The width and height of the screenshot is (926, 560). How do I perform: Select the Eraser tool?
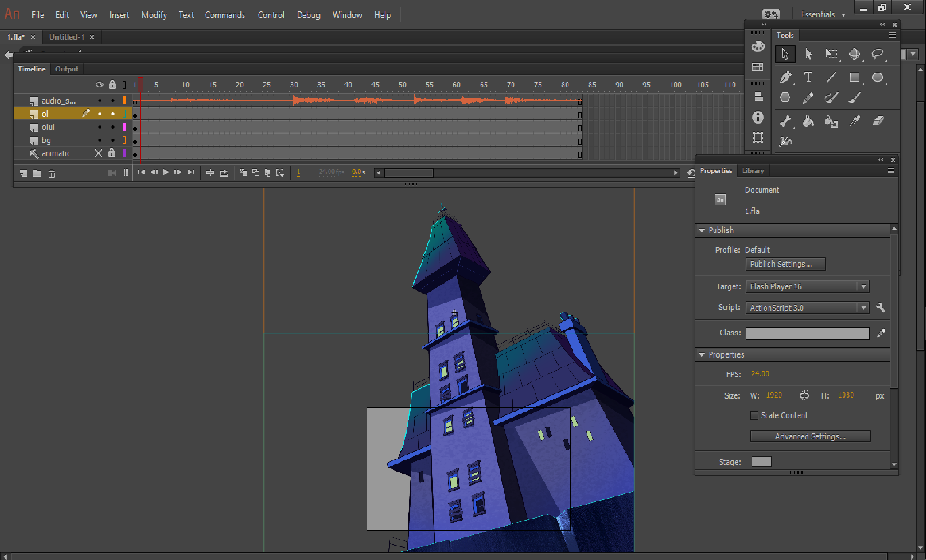878,121
